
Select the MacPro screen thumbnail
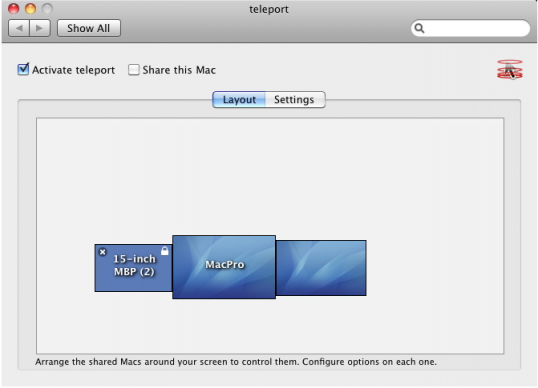[x=224, y=267]
